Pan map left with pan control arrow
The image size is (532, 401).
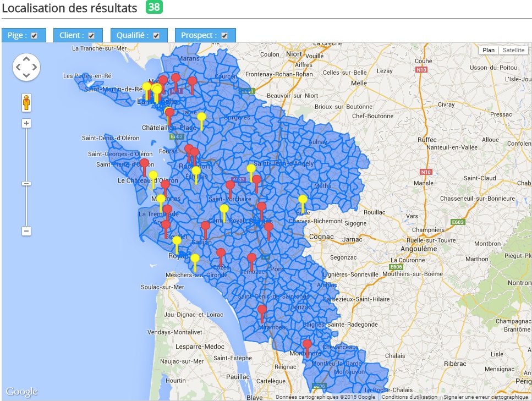18,67
